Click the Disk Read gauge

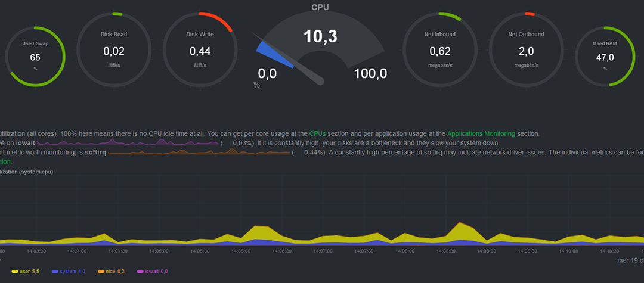coord(114,49)
